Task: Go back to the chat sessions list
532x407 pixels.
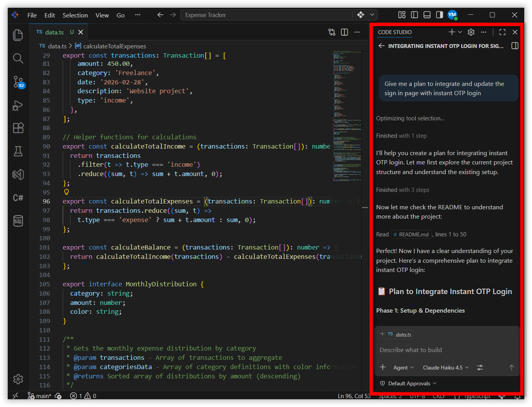Action: (x=382, y=46)
